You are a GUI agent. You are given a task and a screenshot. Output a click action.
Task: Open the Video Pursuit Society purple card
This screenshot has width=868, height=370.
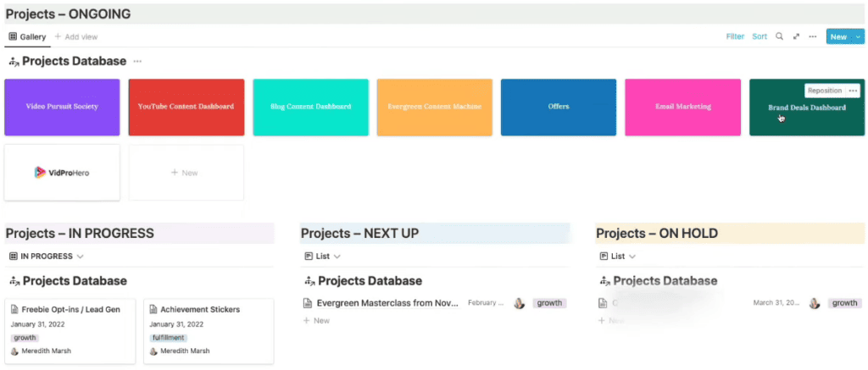[x=62, y=108]
